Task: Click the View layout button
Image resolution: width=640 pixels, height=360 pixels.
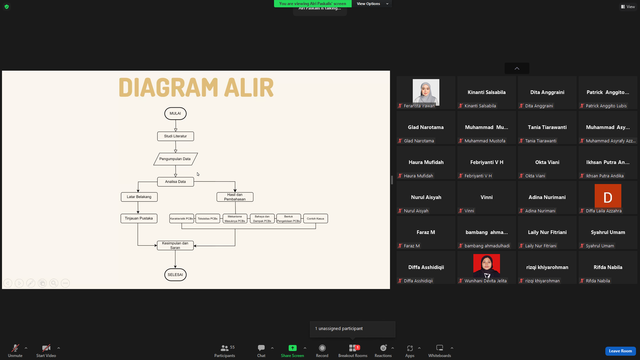Action: 628,7
